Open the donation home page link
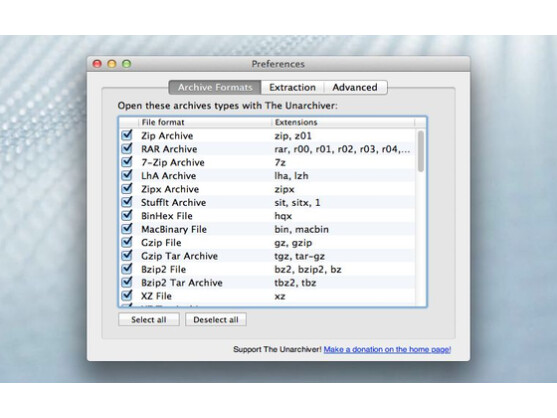The width and height of the screenshot is (557, 418). (387, 349)
